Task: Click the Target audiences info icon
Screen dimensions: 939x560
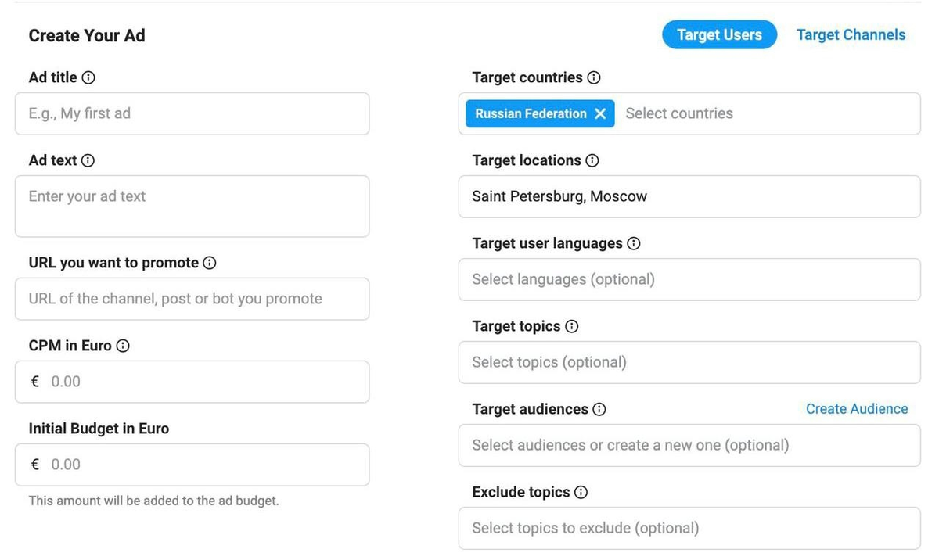Action: (x=599, y=409)
